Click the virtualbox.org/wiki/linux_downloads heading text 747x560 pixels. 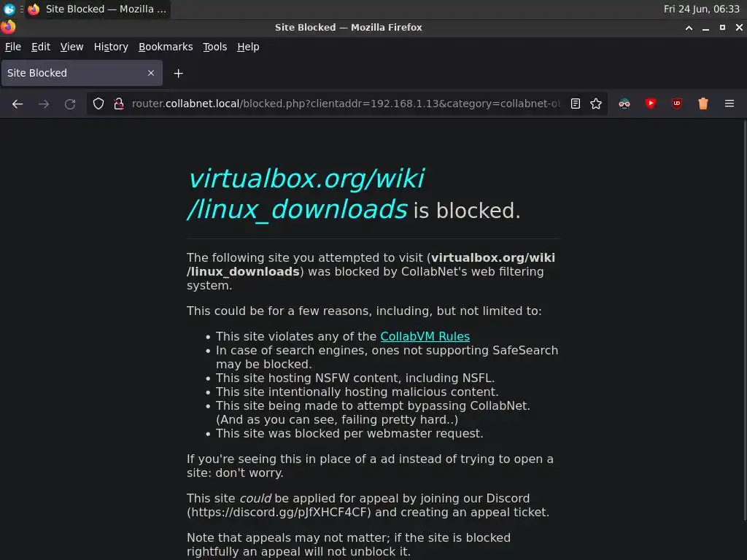click(x=306, y=193)
